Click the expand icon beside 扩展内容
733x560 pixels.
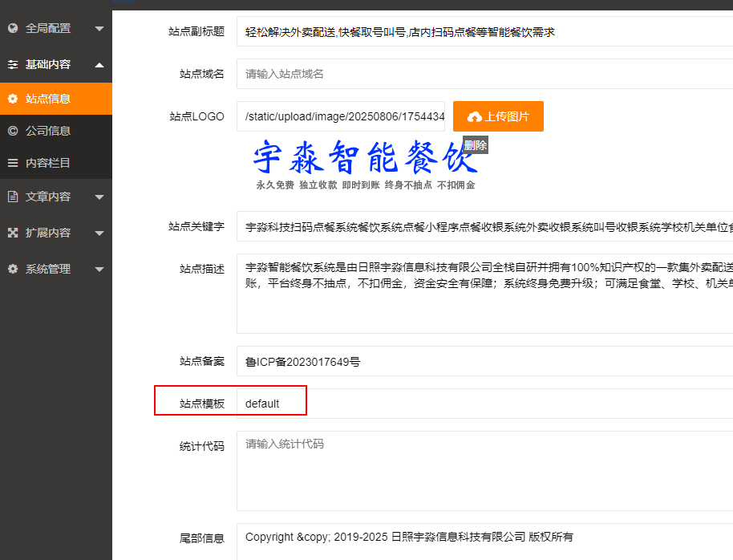pyautogui.click(x=13, y=233)
